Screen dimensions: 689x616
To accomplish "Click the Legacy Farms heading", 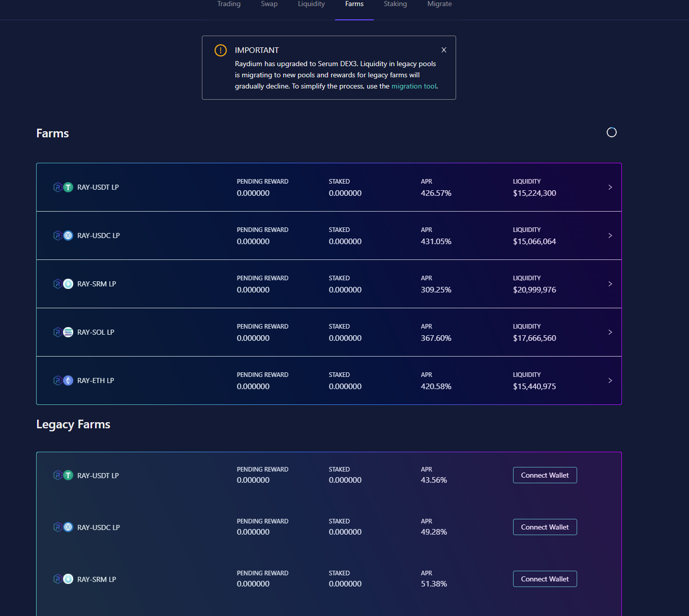I will [x=73, y=425].
